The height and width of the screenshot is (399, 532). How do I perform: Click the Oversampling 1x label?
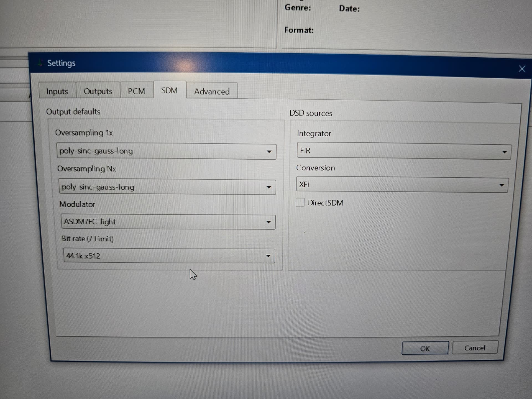[x=84, y=133]
